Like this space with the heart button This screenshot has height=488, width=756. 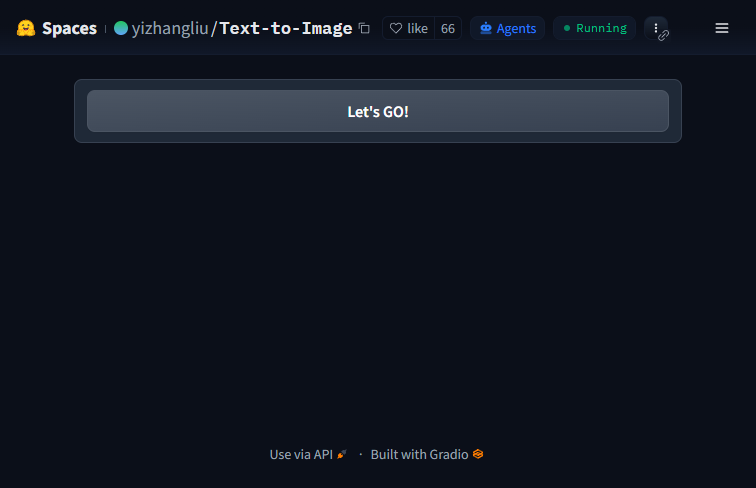(x=409, y=28)
